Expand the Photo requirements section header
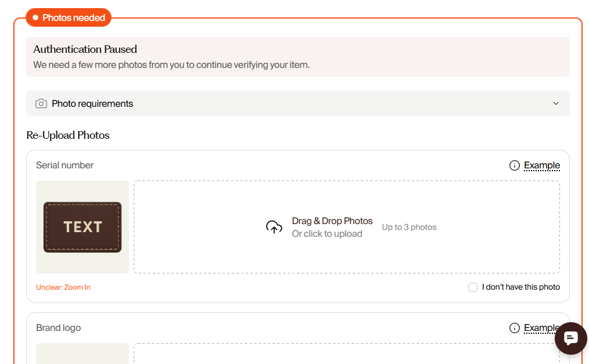589x364 pixels. 298,103
